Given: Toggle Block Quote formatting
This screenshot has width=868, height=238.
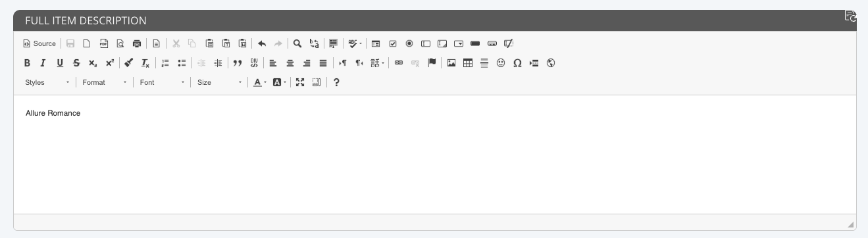Looking at the screenshot, I should pyautogui.click(x=238, y=63).
